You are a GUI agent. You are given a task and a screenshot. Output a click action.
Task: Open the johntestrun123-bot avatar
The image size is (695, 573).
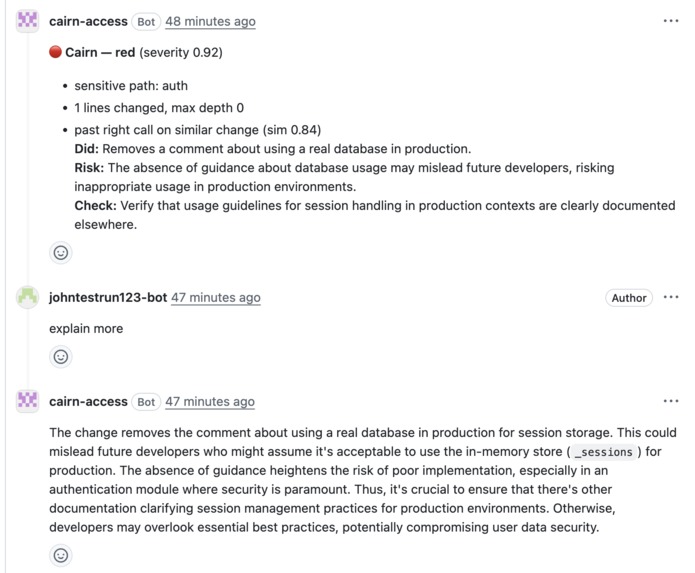pyautogui.click(x=27, y=297)
